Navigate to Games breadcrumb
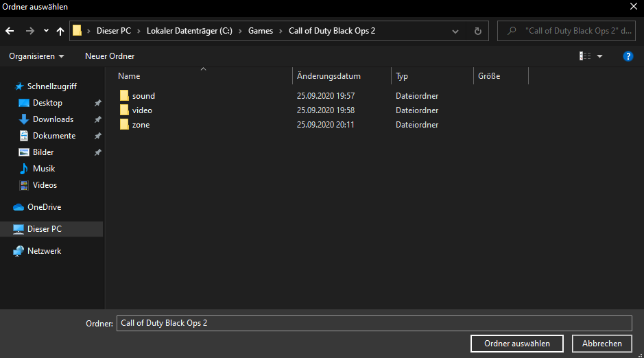 pos(261,31)
